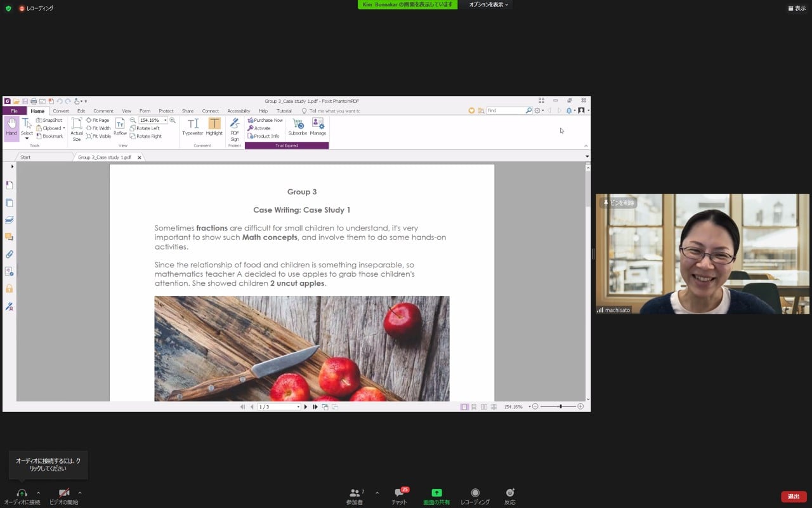This screenshot has width=812, height=508.
Task: Click the SnapShot tool
Action: pos(49,120)
